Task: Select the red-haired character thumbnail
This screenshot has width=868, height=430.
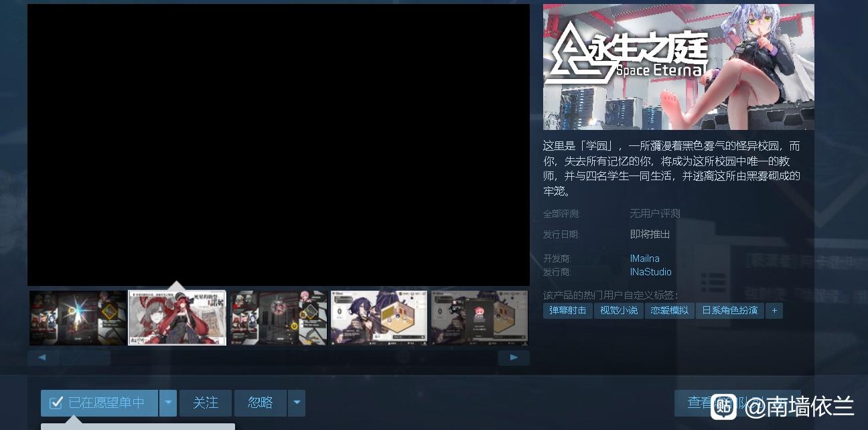Action: 177,317
